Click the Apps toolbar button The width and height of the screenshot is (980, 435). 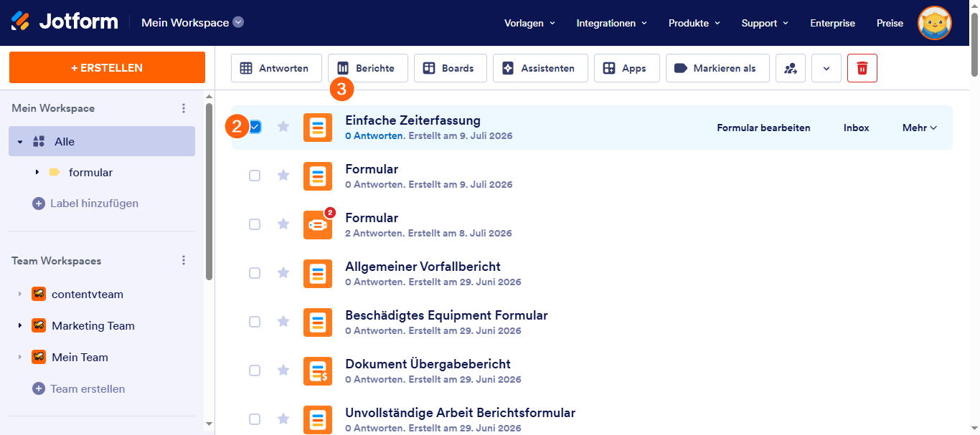[627, 68]
